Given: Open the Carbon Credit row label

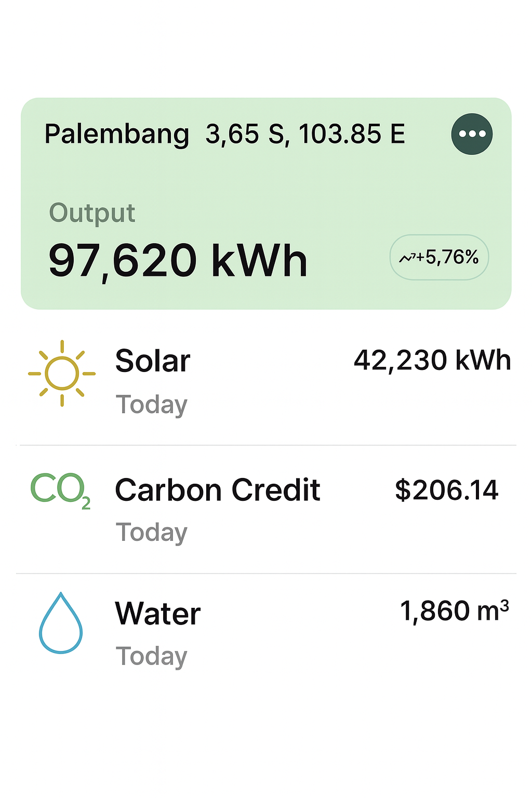Looking at the screenshot, I should coord(217,490).
